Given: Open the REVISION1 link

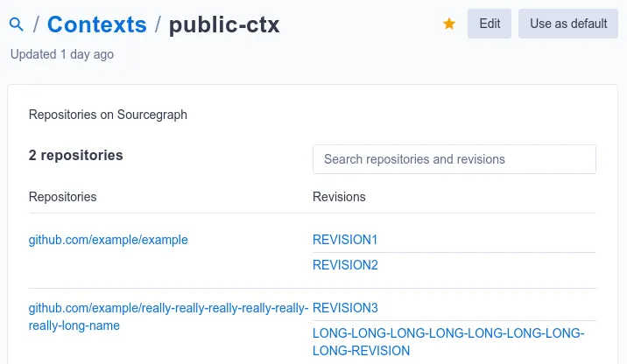Looking at the screenshot, I should point(345,240).
